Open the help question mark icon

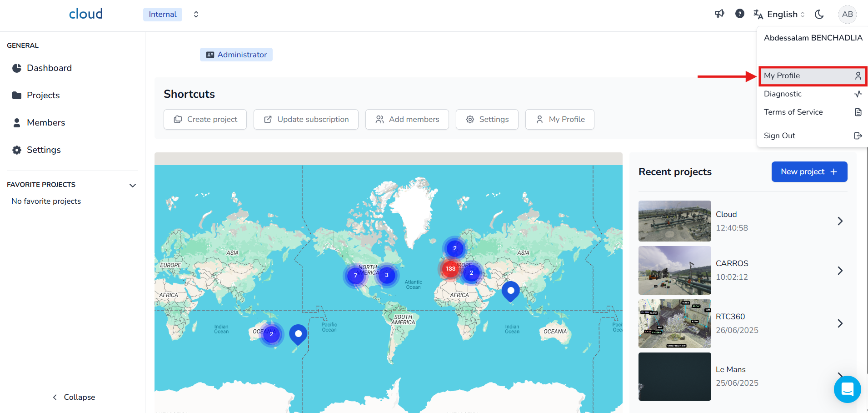pyautogui.click(x=740, y=14)
